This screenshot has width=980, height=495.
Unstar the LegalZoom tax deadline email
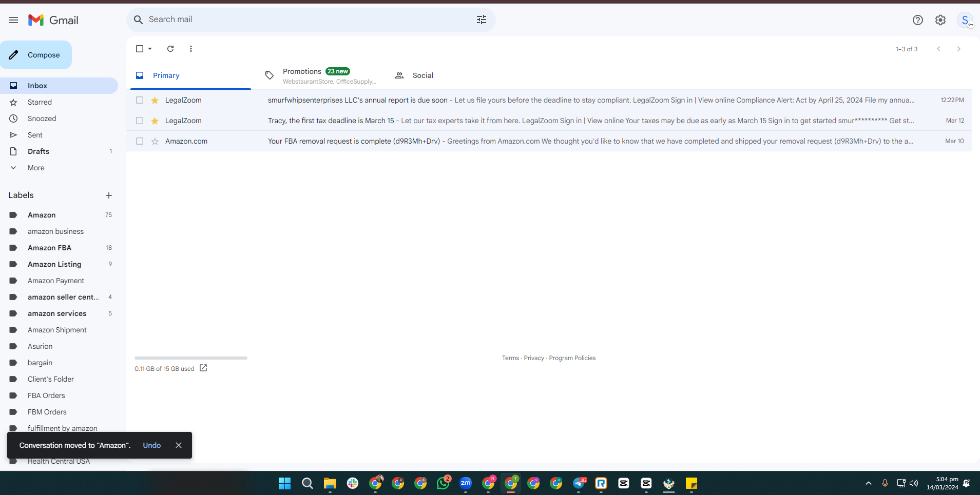155,121
